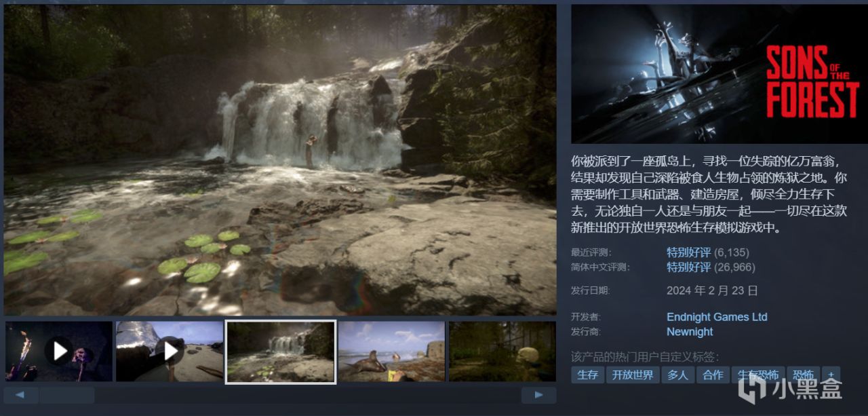Click the left scroll arrow under thumbnails
868x416 pixels.
(x=21, y=395)
